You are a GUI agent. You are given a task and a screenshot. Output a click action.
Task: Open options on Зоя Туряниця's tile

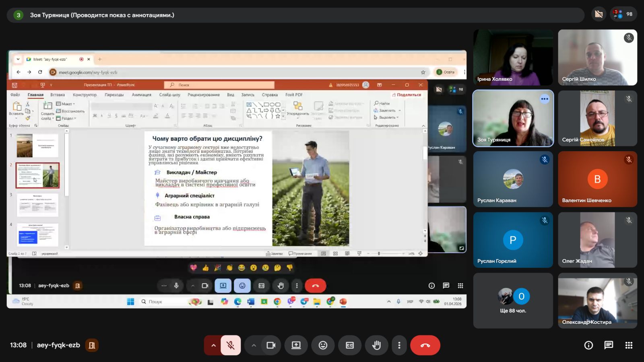545,99
